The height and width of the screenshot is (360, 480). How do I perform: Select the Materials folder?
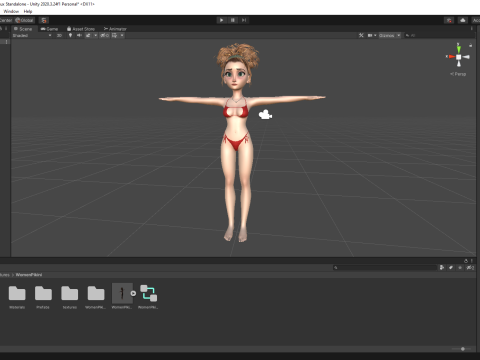pos(17,297)
